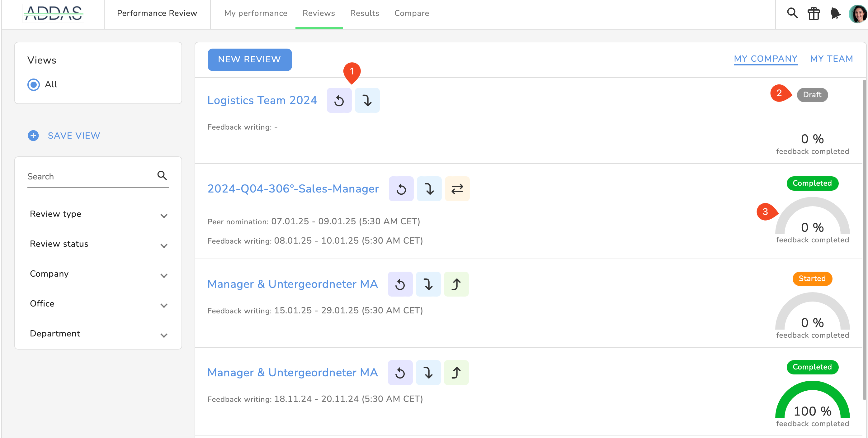Screen dimensions: 868x438
Task: Open the Department filter dropdown
Action: [164, 336]
